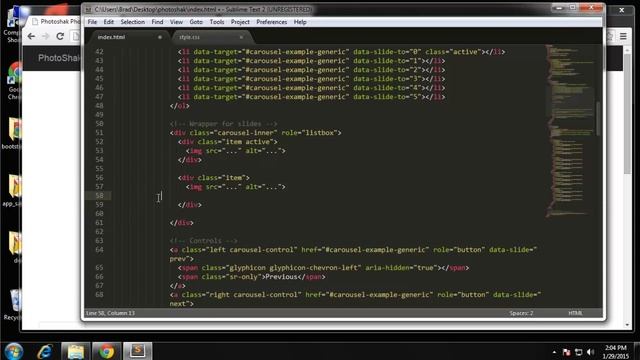Close the style.css tab

tap(241, 37)
